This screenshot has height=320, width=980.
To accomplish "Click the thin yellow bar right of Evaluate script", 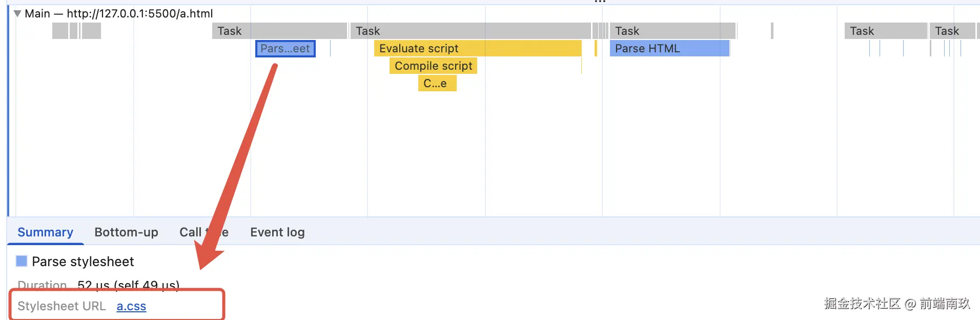I will coord(596,49).
